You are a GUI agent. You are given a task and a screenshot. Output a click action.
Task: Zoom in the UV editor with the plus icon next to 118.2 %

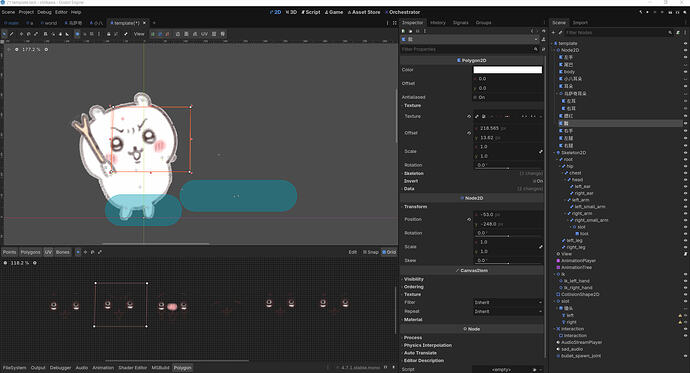[x=35, y=263]
